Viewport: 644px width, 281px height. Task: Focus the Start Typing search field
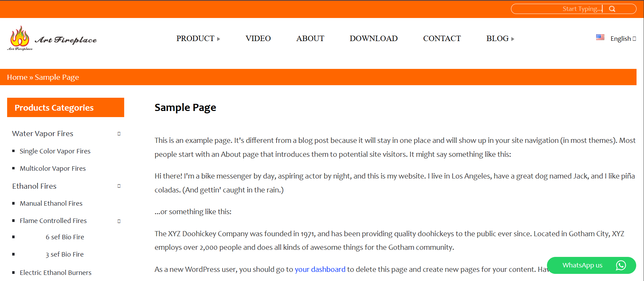pyautogui.click(x=556, y=9)
